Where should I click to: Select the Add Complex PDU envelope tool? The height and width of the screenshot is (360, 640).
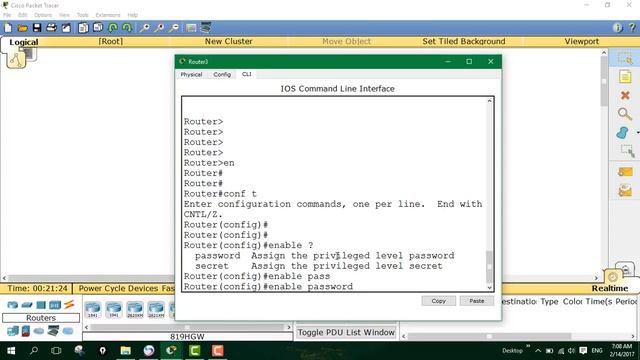tap(625, 191)
